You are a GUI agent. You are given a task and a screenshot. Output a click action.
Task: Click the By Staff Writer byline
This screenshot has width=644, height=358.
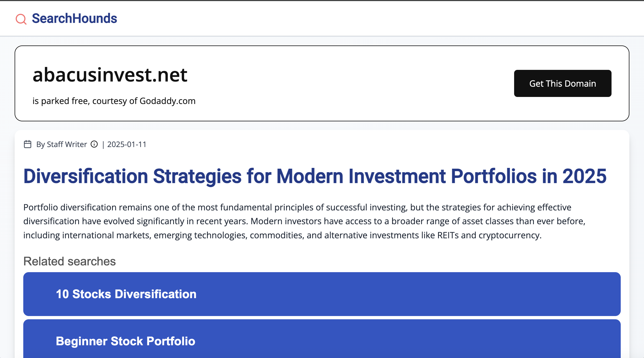point(62,145)
